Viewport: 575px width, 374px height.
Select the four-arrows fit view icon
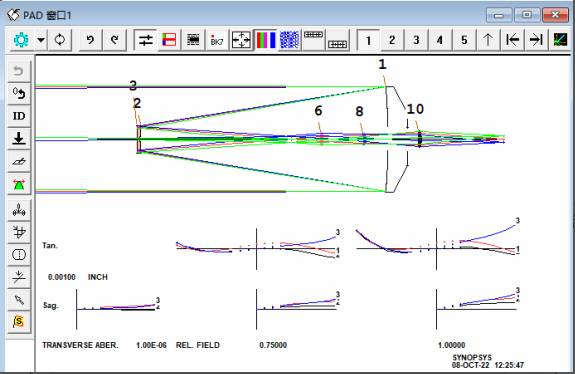[x=241, y=40]
